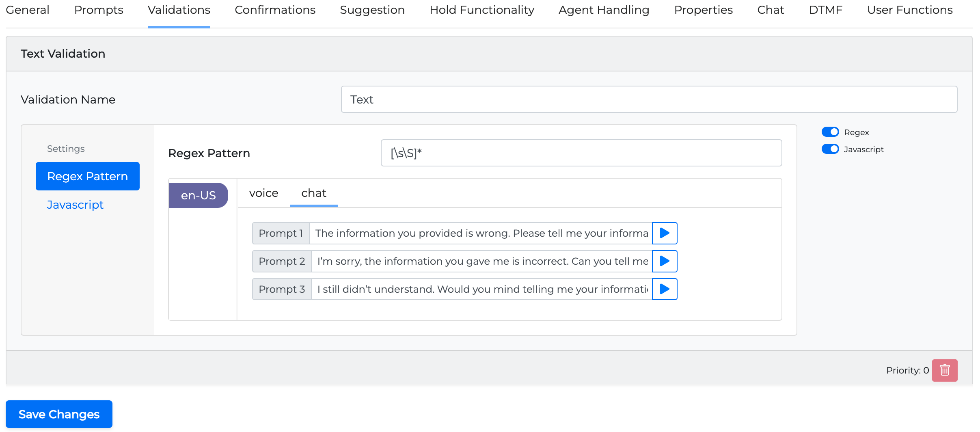Viewport: 980px width, 432px height.
Task: Go to the Hold Functionality tab
Action: [x=481, y=10]
